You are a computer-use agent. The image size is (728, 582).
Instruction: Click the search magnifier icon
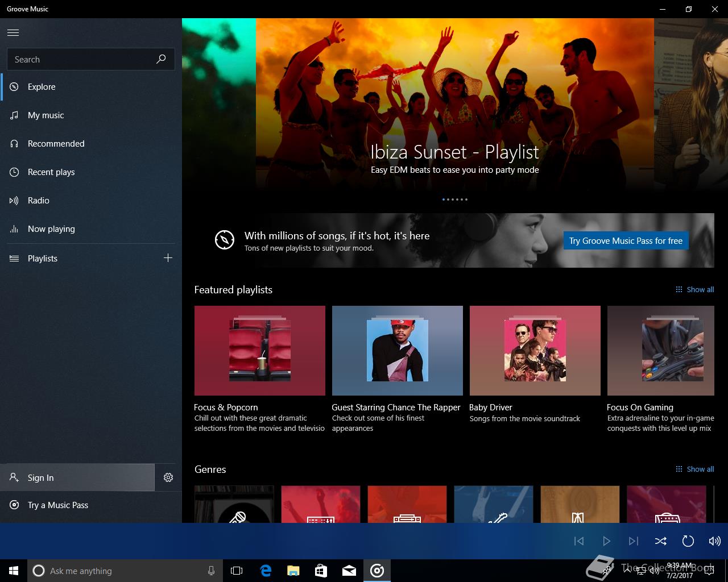(161, 59)
